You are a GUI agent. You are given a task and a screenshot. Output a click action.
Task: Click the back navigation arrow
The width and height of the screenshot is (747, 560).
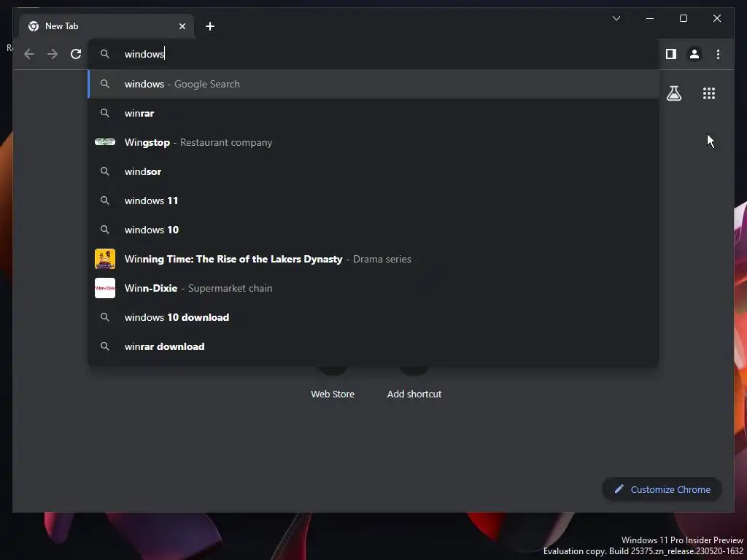pyautogui.click(x=29, y=54)
